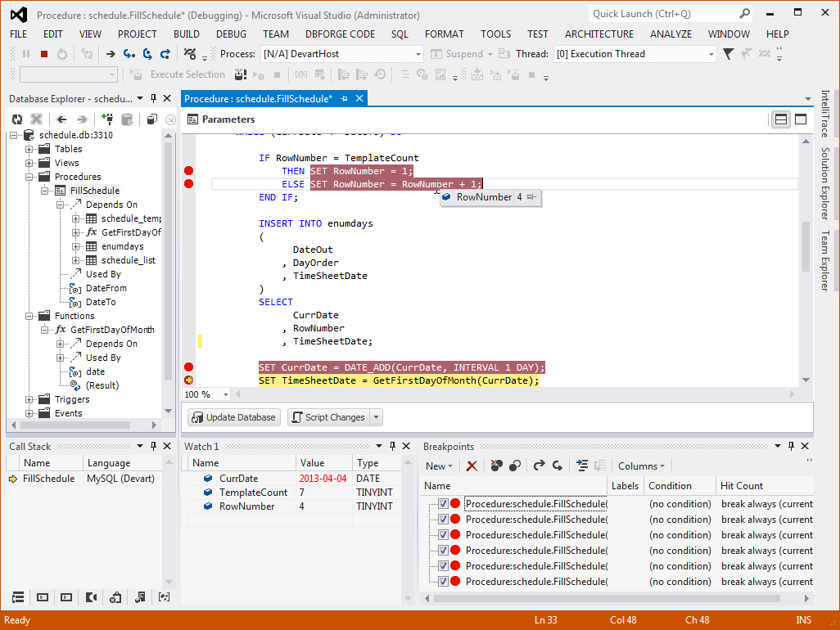The image size is (840, 630).
Task: Expand the Triggers node
Action: 29,399
